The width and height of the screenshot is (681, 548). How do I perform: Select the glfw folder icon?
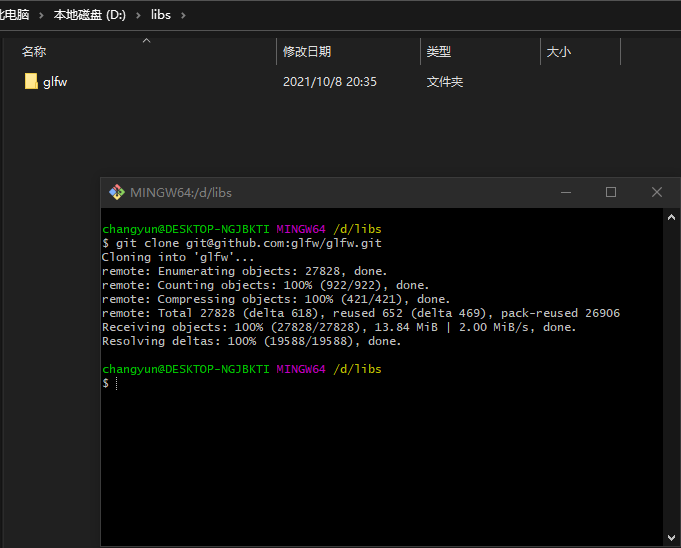(31, 81)
